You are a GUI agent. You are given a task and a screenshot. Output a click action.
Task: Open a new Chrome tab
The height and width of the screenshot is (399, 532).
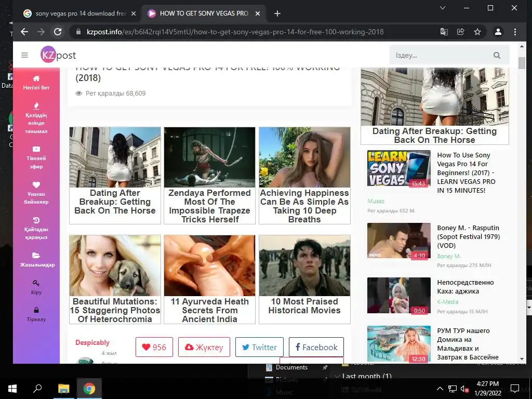[x=277, y=14]
